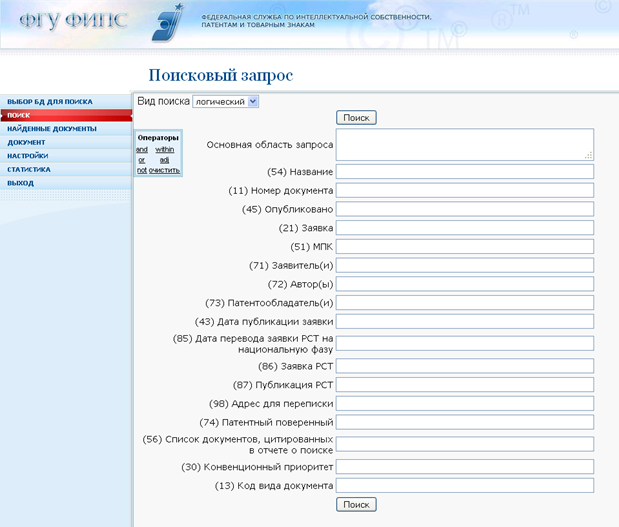Click the Федеральная служба header text
Viewport: 619px width, 527px height.
point(316,21)
